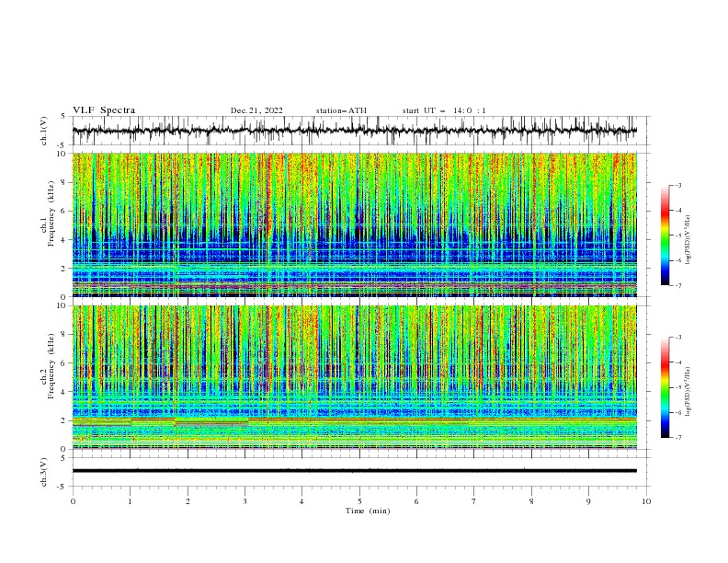Click the "10" tick on the time axis
The width and height of the screenshot is (728, 563).
(x=646, y=501)
